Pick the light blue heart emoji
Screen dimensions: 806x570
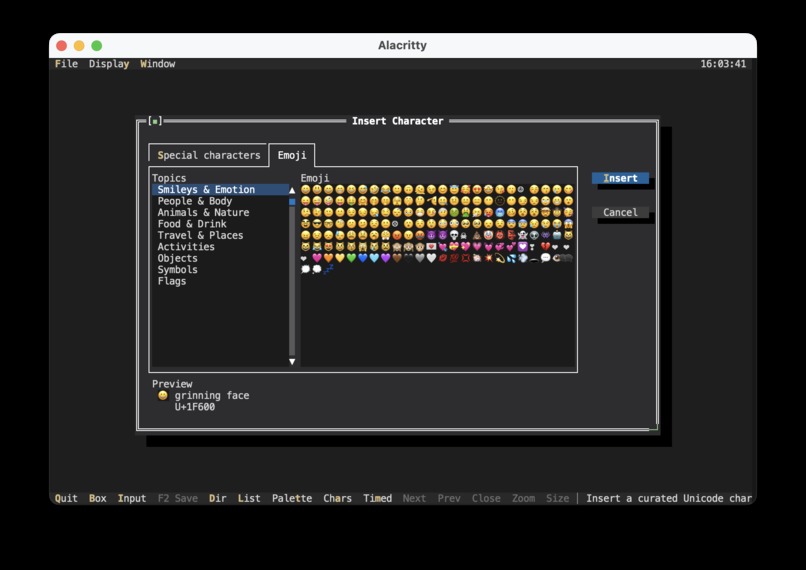coord(374,258)
